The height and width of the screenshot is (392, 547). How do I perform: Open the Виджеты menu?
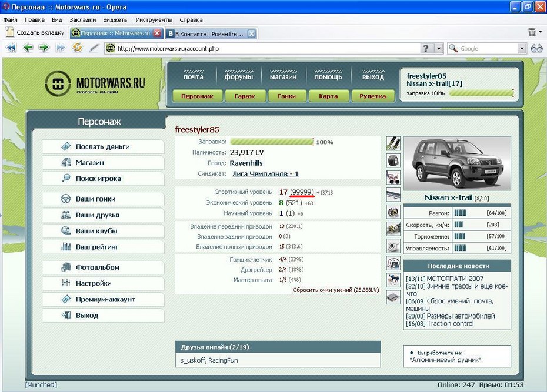(x=116, y=20)
